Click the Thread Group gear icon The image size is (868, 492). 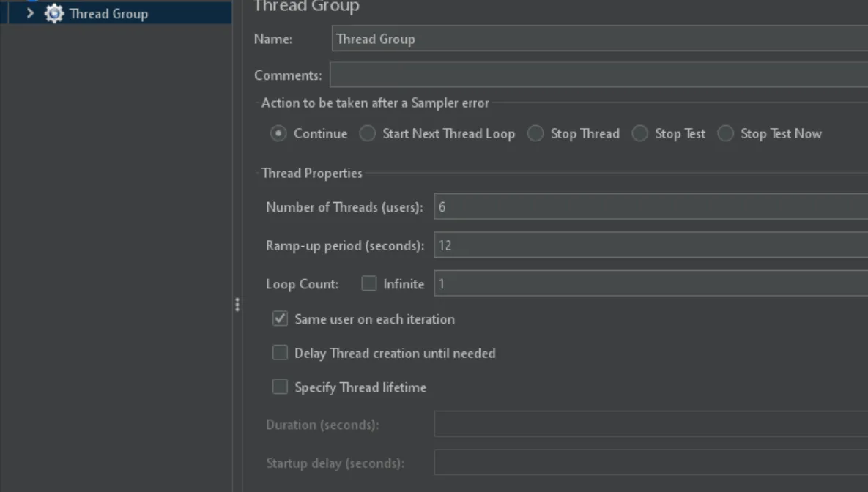pyautogui.click(x=54, y=13)
